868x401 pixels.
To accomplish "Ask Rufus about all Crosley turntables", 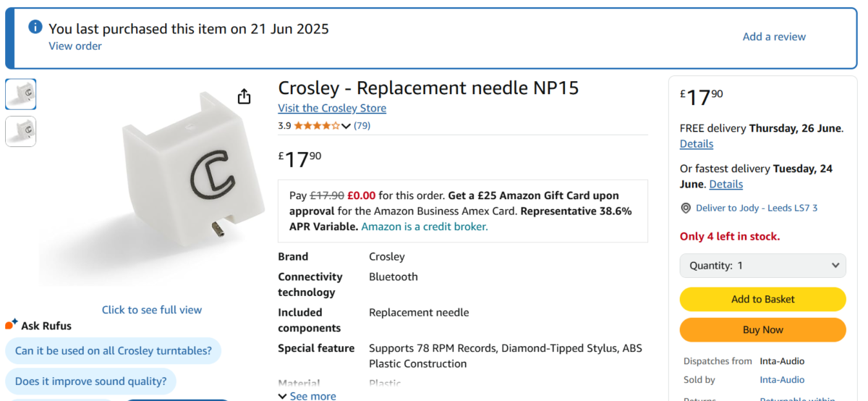I will point(113,351).
